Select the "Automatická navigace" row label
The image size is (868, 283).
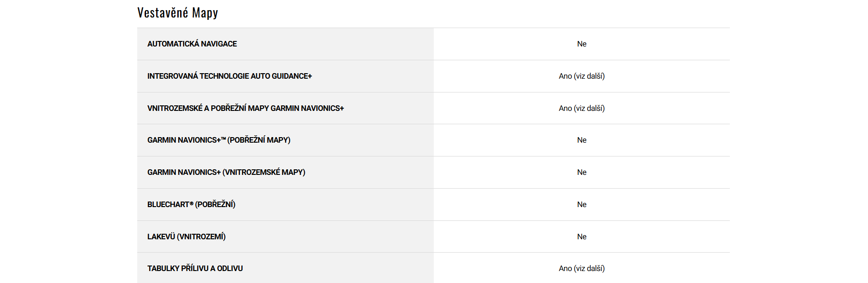pos(192,44)
